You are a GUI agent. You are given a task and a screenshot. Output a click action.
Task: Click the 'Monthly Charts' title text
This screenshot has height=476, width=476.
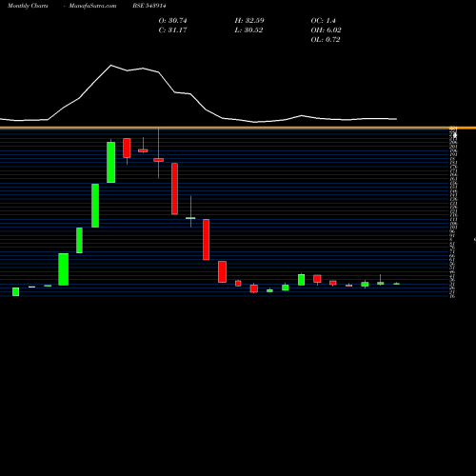(x=28, y=6)
